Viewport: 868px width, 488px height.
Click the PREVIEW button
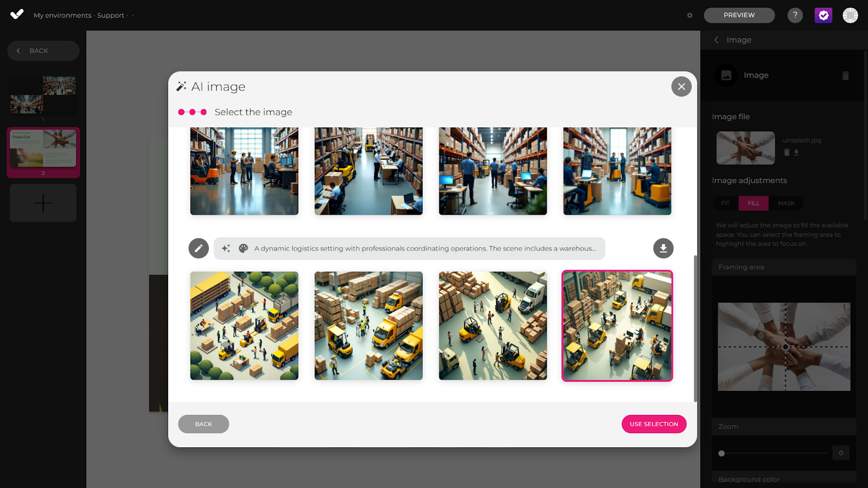pyautogui.click(x=739, y=15)
